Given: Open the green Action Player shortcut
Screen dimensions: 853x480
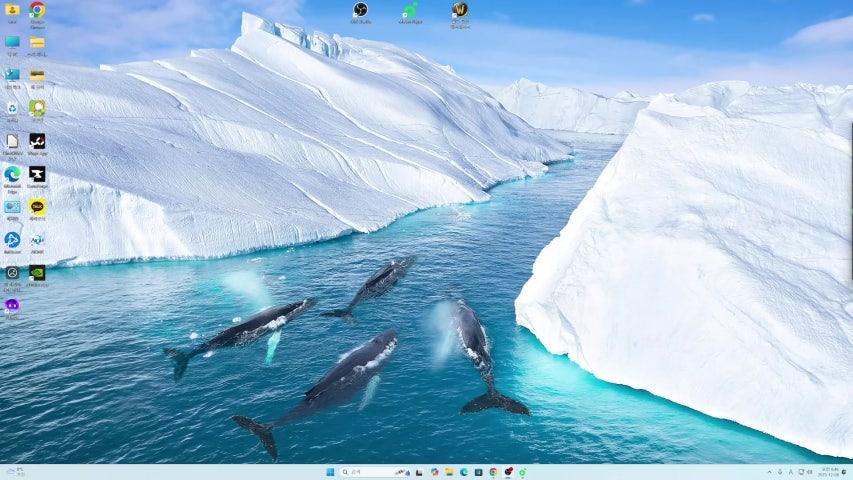Looking at the screenshot, I should point(410,11).
